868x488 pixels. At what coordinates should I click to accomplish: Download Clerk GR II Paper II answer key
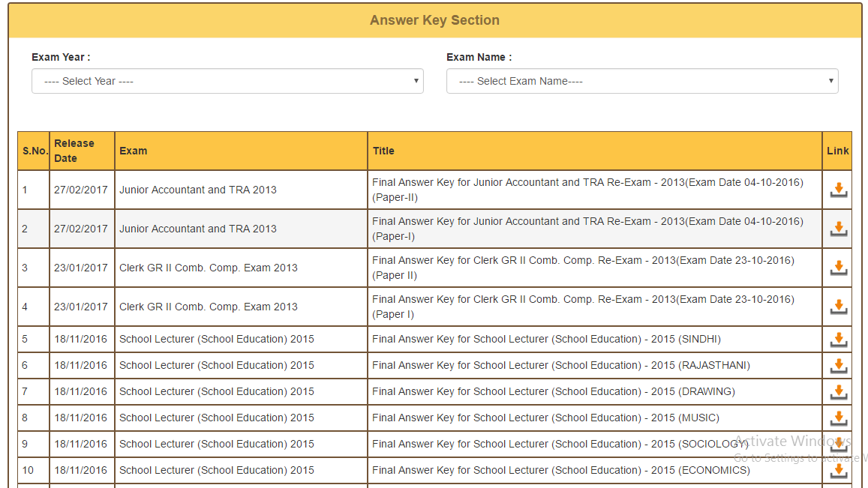(838, 268)
